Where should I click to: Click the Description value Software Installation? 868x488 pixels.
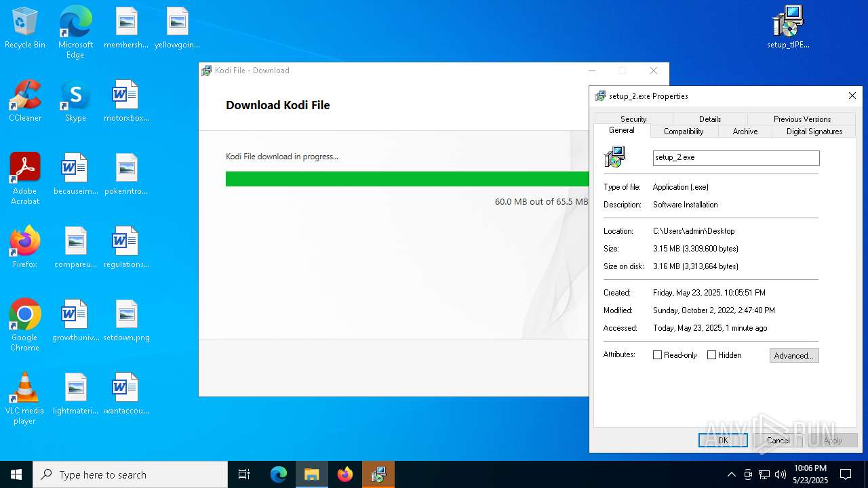pos(685,205)
